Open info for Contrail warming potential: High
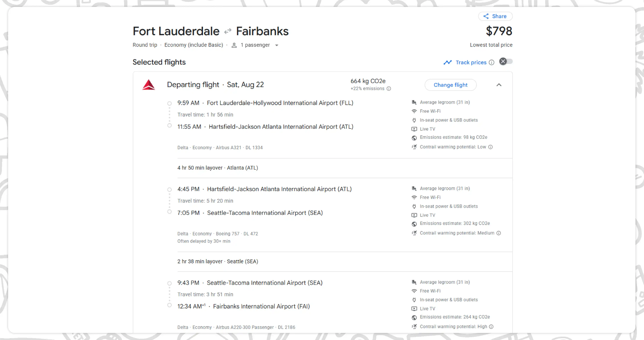The image size is (644, 340). click(491, 327)
